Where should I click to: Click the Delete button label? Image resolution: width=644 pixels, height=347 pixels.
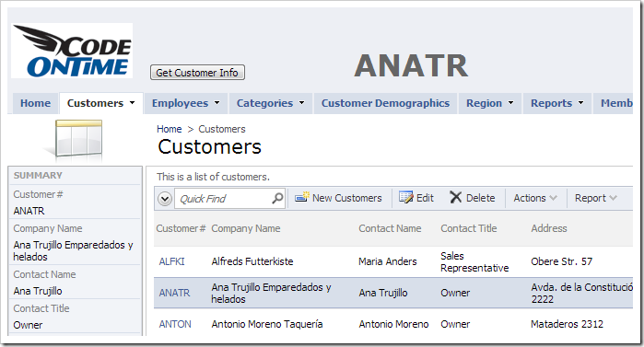click(481, 198)
